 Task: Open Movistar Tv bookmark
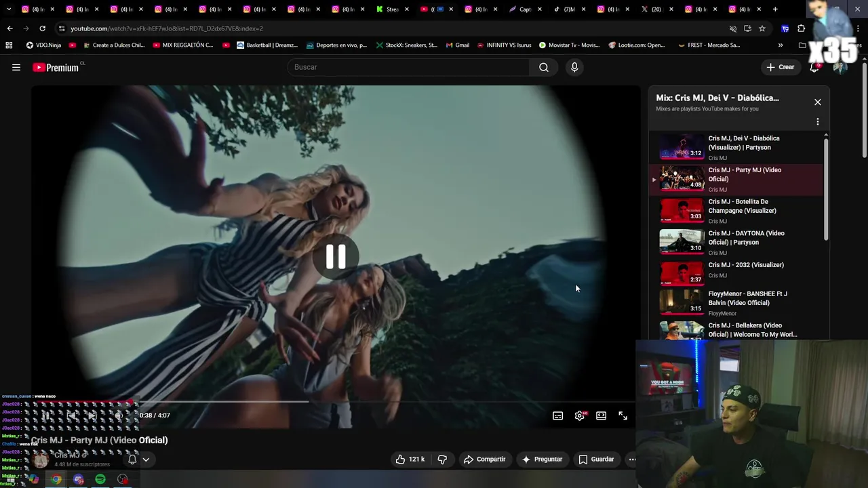[x=570, y=45]
